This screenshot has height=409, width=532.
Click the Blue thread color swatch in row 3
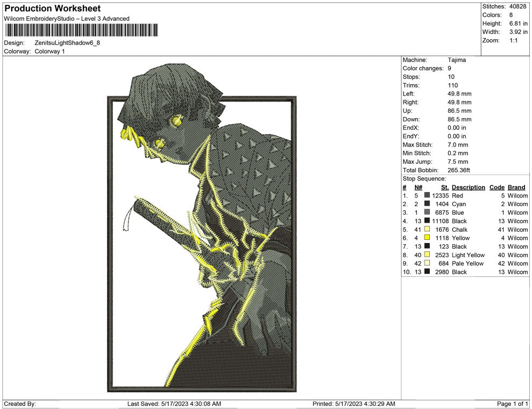pyautogui.click(x=427, y=212)
